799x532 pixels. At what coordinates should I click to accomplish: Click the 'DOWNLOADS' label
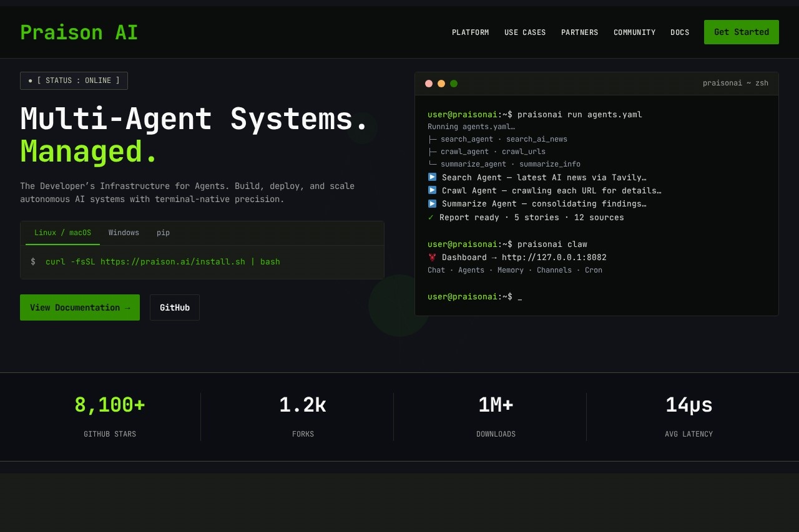click(496, 434)
